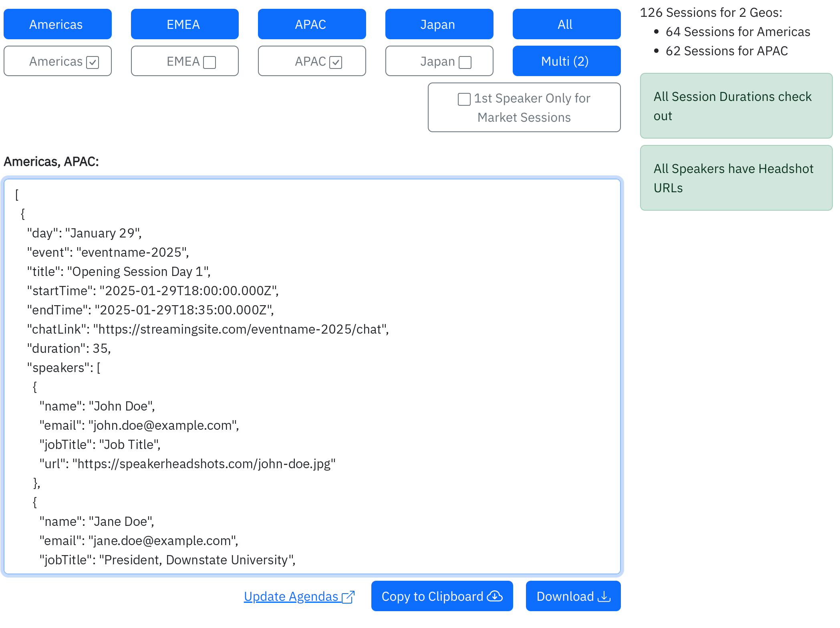Click the john-doe.jpg headshot url line
Viewport: 840px width, 628px height.
187,464
